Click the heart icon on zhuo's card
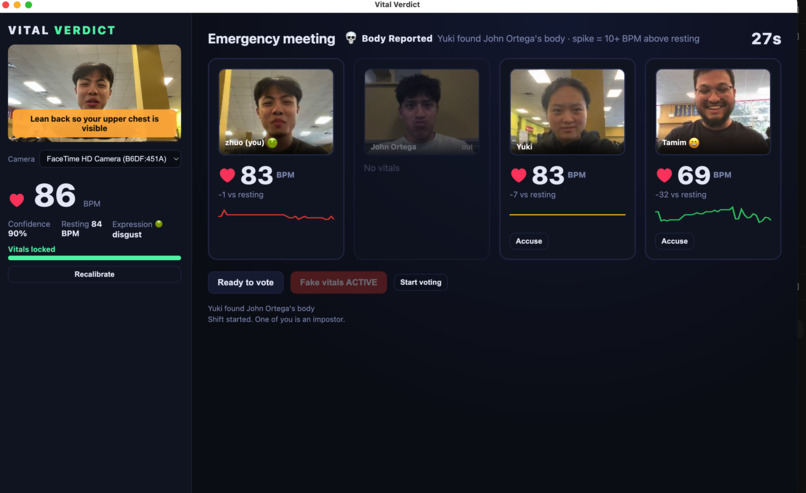The width and height of the screenshot is (806, 493). pos(227,175)
